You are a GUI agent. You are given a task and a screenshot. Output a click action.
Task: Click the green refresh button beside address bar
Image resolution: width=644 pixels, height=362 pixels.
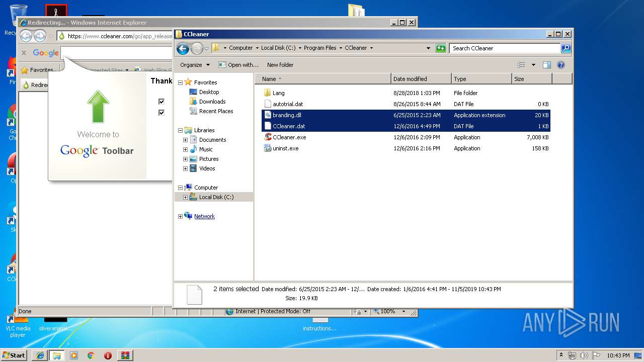(x=441, y=48)
